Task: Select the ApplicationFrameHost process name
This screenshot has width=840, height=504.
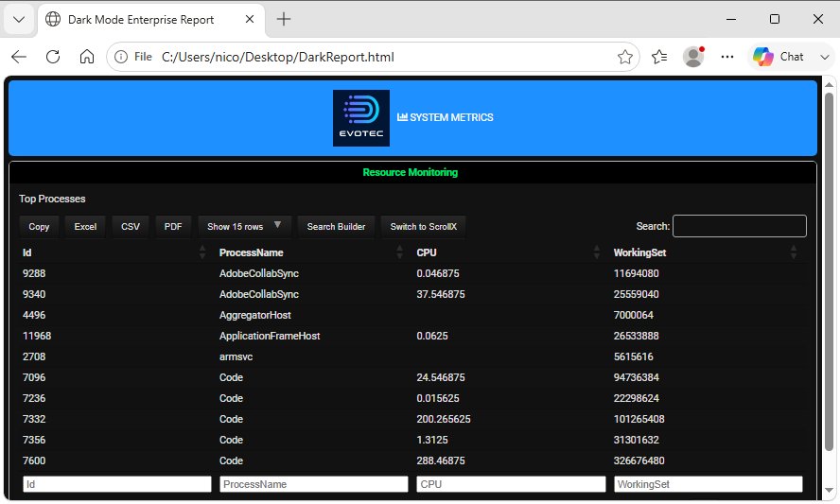Action: 270,337
